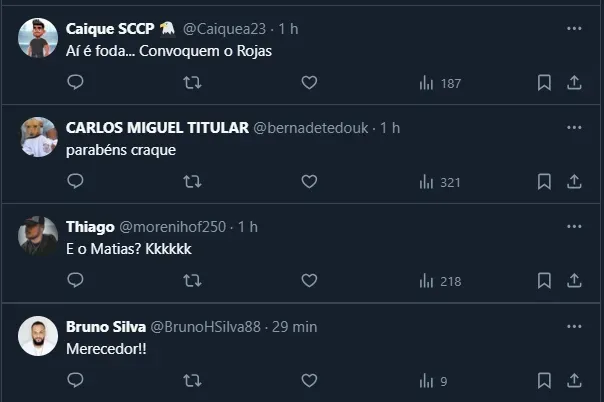Open Bruno Silva's profile picture
Screen dimensions: 604x402
(38, 336)
